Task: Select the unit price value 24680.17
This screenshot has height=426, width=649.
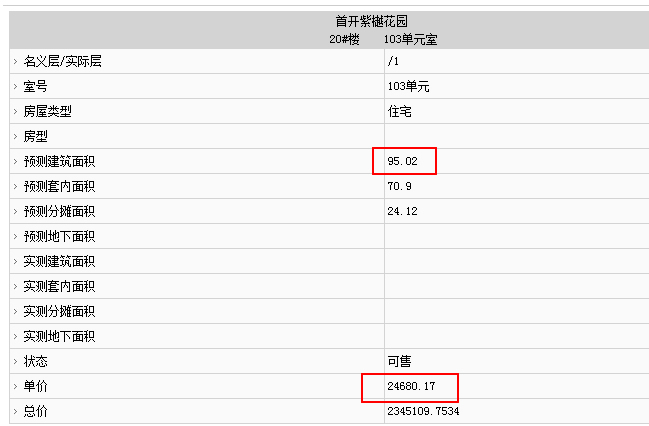Action: point(411,386)
